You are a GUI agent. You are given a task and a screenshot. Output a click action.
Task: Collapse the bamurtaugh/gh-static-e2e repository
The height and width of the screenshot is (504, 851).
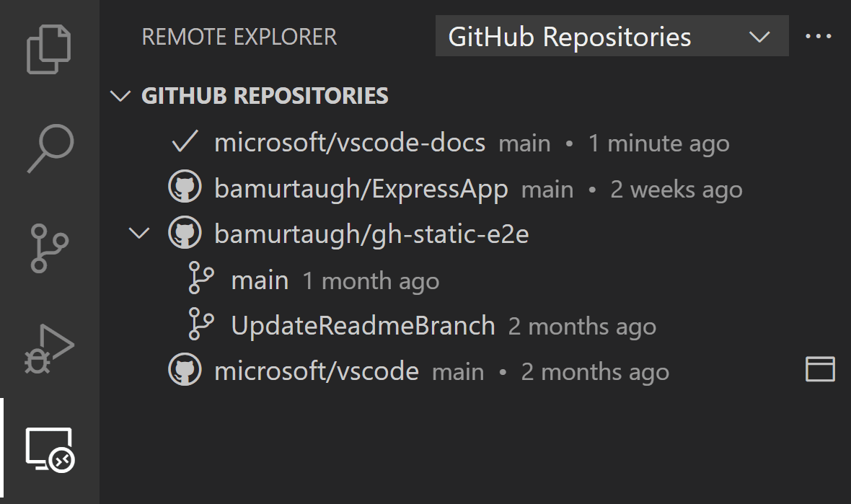pos(138,233)
